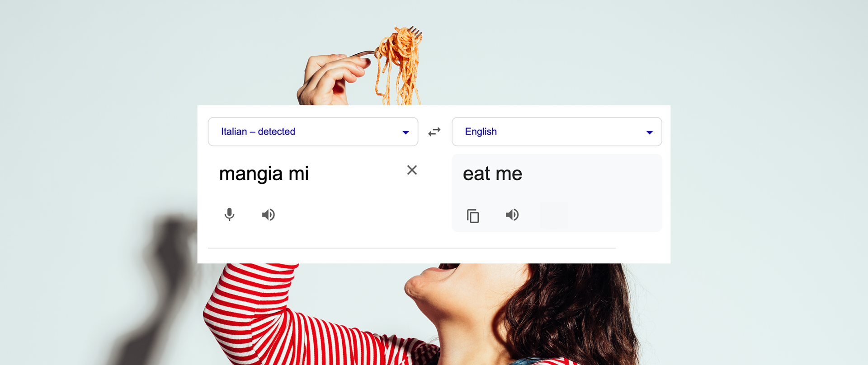The height and width of the screenshot is (365, 868).
Task: Click the blurred shadow on the wall
Action: click(163, 280)
